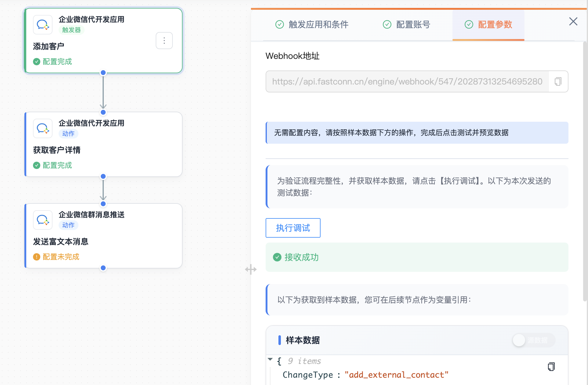
Task: Click the 配置未完成 status text
Action: pos(61,257)
